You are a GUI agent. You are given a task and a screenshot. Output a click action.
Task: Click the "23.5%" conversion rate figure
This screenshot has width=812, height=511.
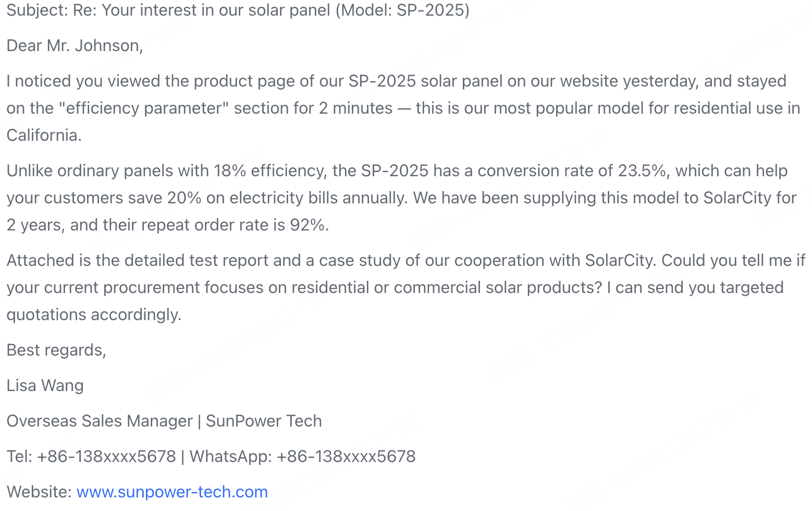click(x=642, y=171)
